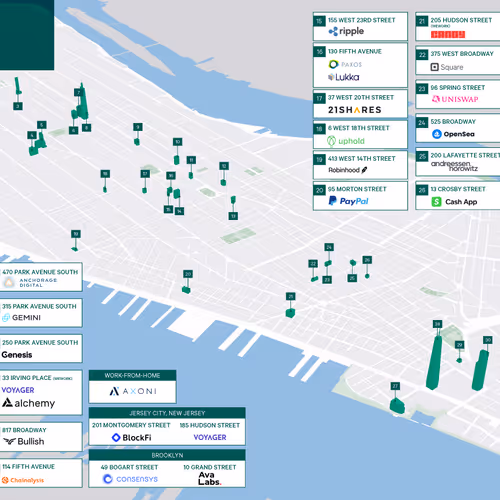
Task: Select the "6 West 18th Street" address
Action: 358,128
